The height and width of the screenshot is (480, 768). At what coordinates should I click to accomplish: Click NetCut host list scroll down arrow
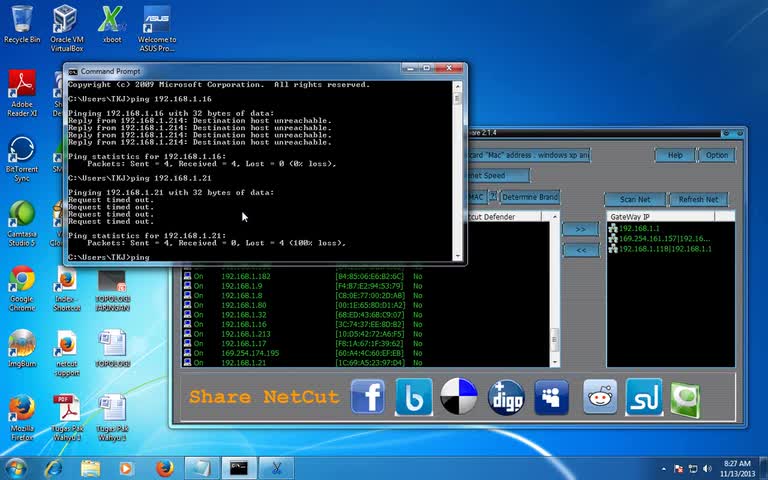click(554, 362)
